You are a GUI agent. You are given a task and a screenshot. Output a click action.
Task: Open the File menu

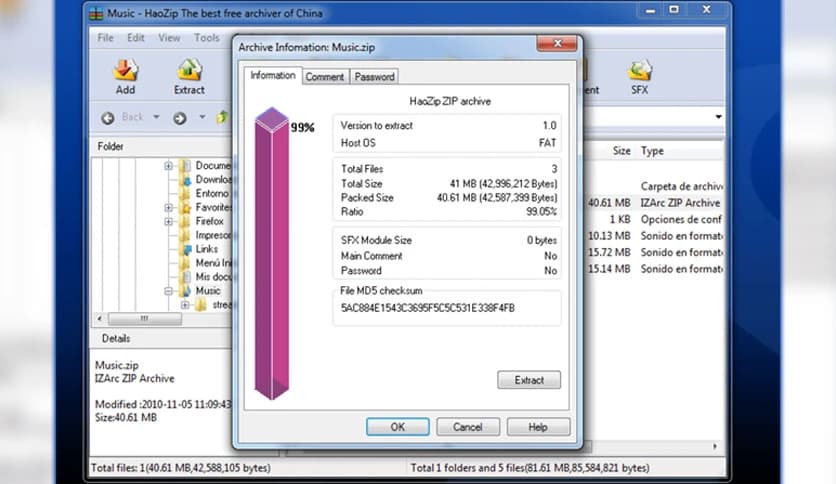pos(105,38)
